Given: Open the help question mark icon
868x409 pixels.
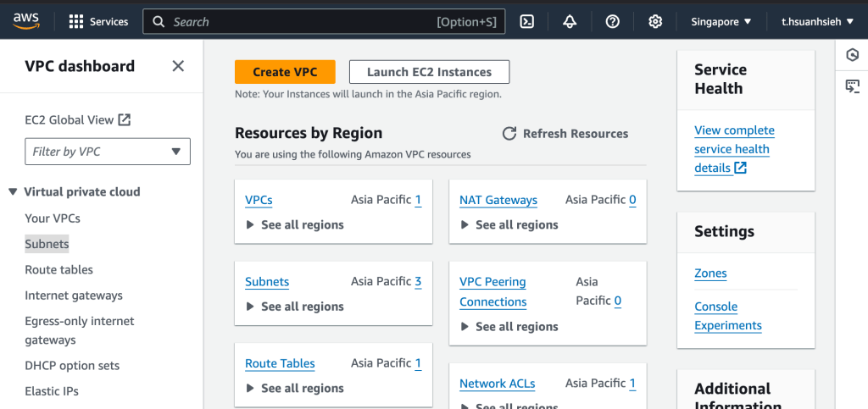Looking at the screenshot, I should coord(612,22).
